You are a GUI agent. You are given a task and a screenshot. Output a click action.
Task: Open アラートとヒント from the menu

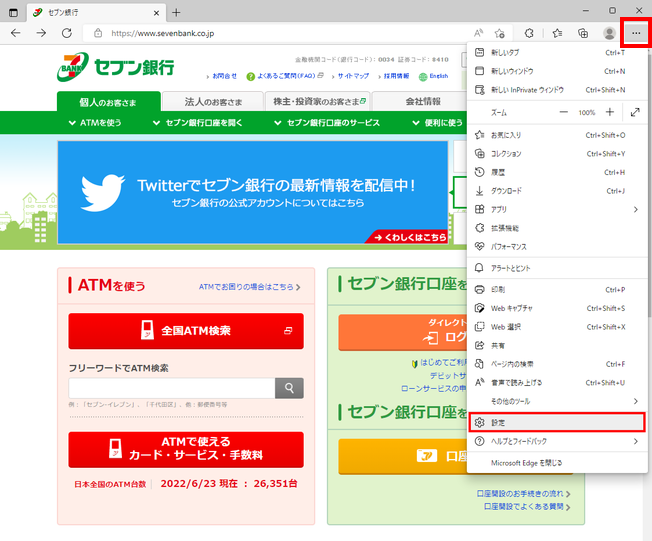557,268
